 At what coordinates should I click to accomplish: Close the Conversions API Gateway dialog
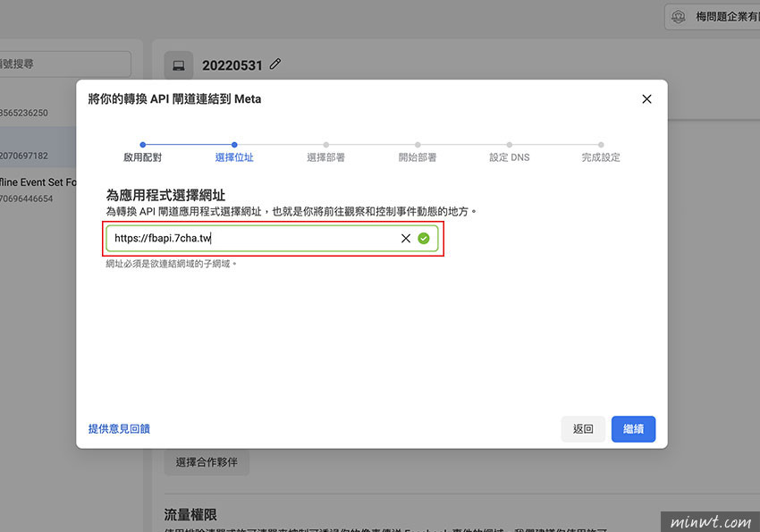(x=646, y=99)
